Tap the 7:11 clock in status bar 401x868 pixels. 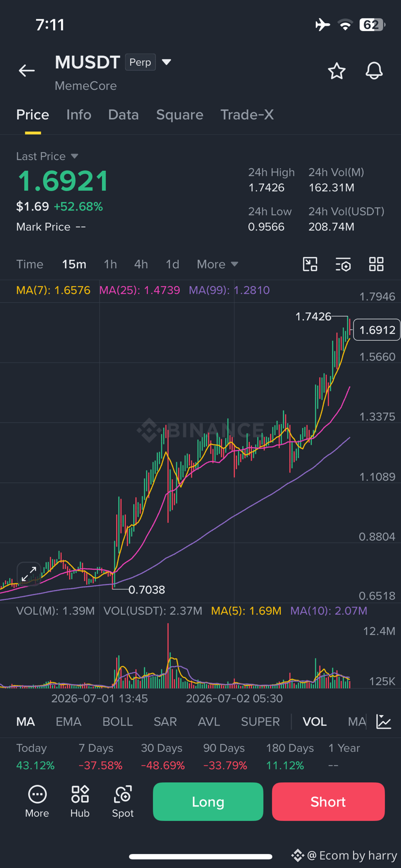[50, 25]
